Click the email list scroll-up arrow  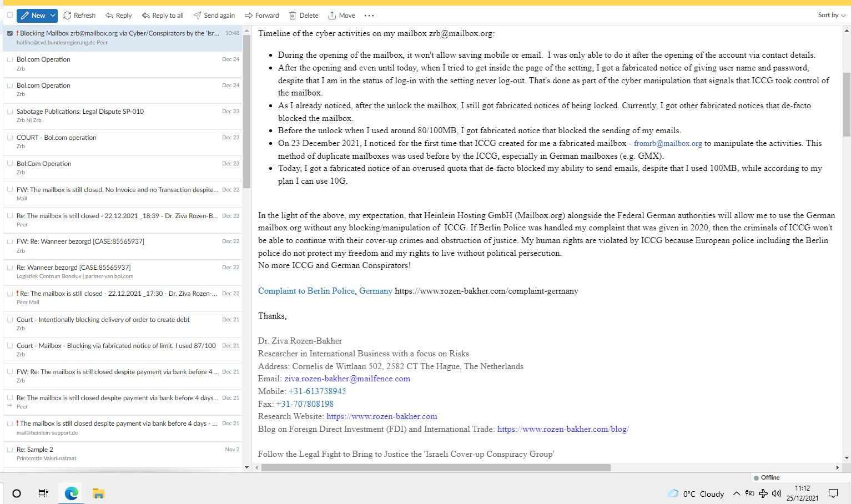pyautogui.click(x=247, y=30)
